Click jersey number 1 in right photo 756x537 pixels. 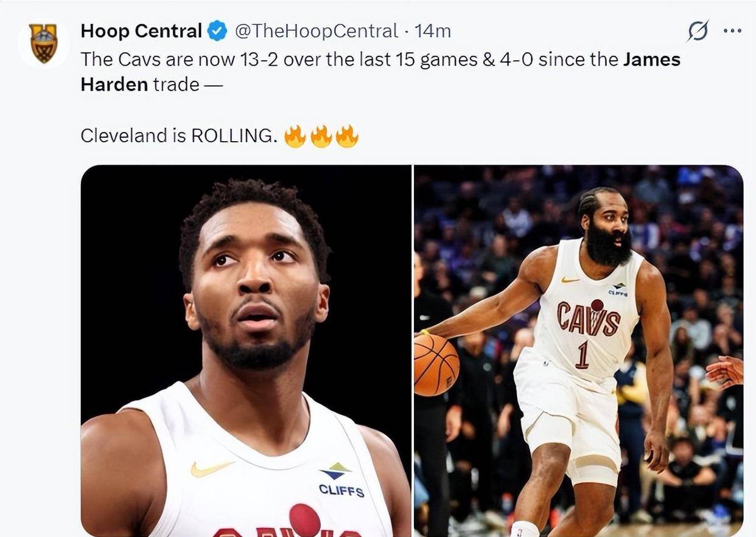click(x=582, y=355)
